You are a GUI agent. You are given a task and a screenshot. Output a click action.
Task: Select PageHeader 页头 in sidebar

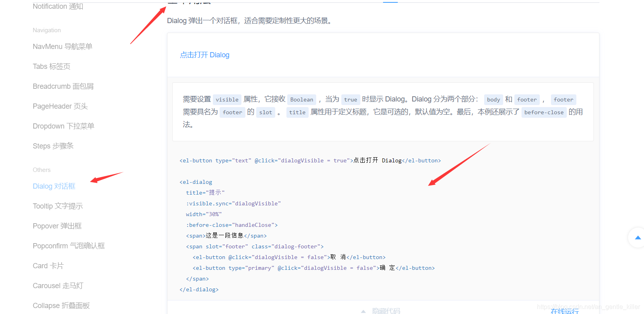pos(60,106)
